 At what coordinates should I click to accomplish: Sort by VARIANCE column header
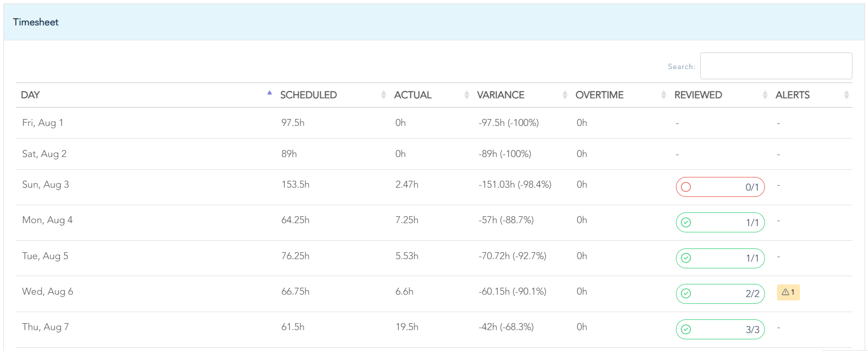click(500, 95)
